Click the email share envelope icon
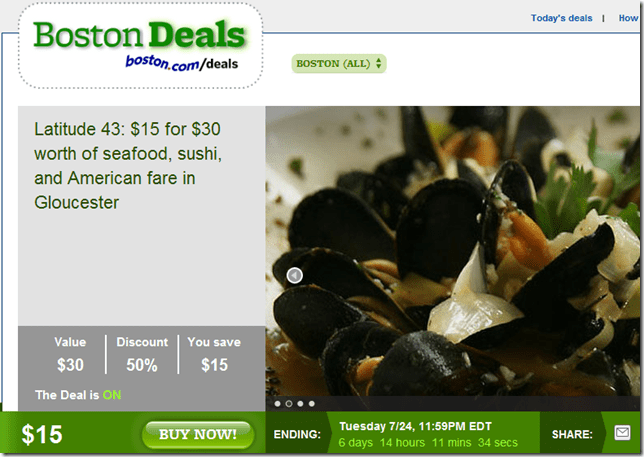Screen dimensions: 644x457 622,433
